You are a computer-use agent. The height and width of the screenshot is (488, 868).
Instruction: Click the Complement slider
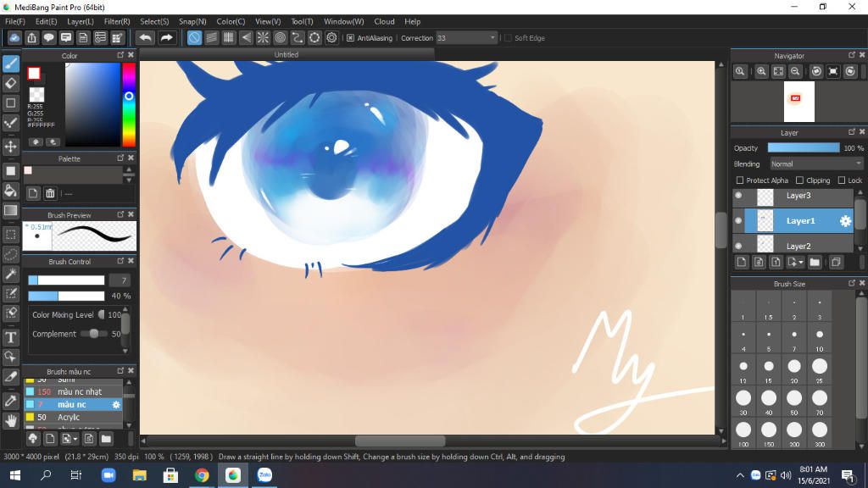[93, 334]
